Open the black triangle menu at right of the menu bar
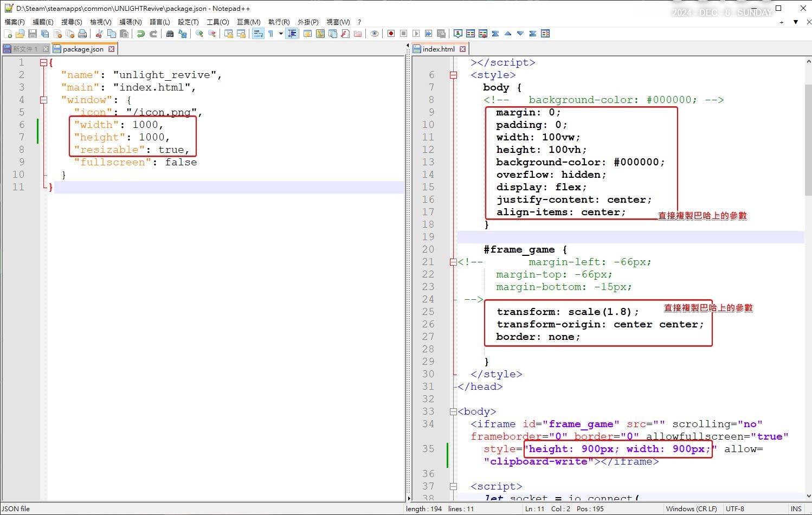 pos(795,22)
